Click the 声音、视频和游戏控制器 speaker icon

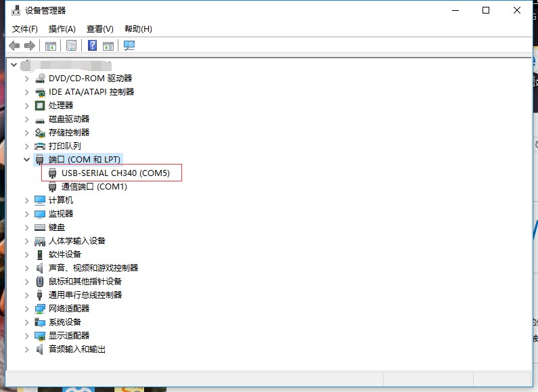[40, 268]
